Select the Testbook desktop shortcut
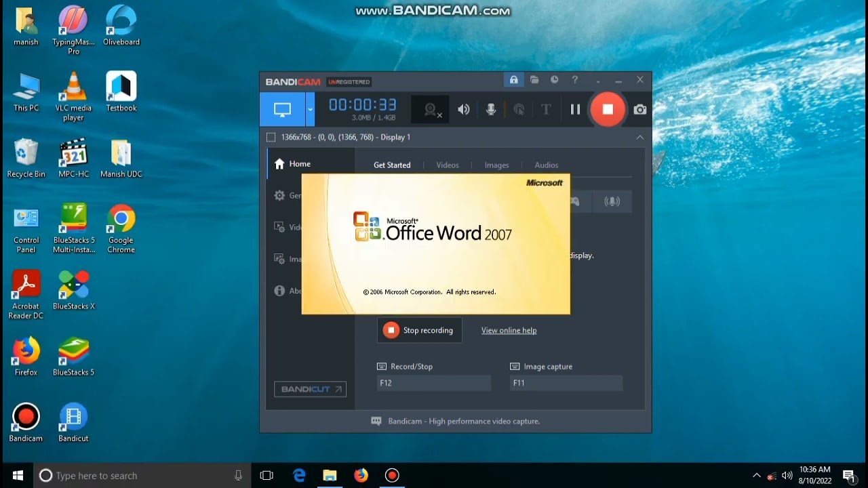This screenshot has height=488, width=868. coord(121,93)
